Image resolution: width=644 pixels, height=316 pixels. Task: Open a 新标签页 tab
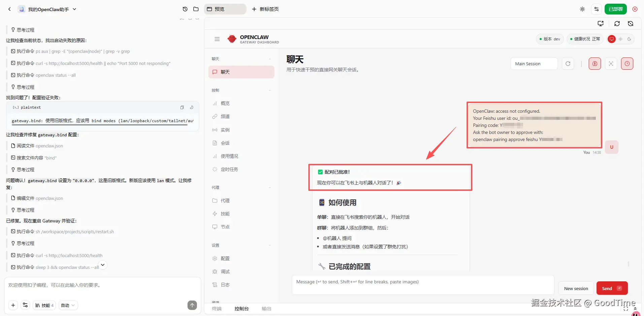(265, 9)
